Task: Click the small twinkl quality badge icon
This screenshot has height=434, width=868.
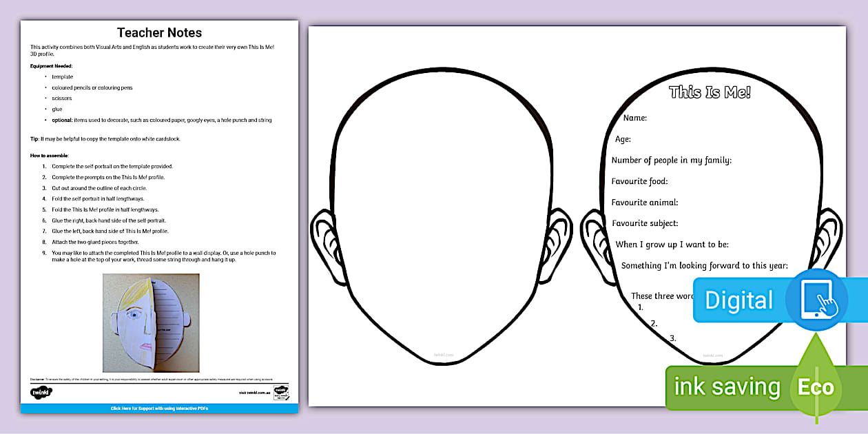Action: click(281, 392)
